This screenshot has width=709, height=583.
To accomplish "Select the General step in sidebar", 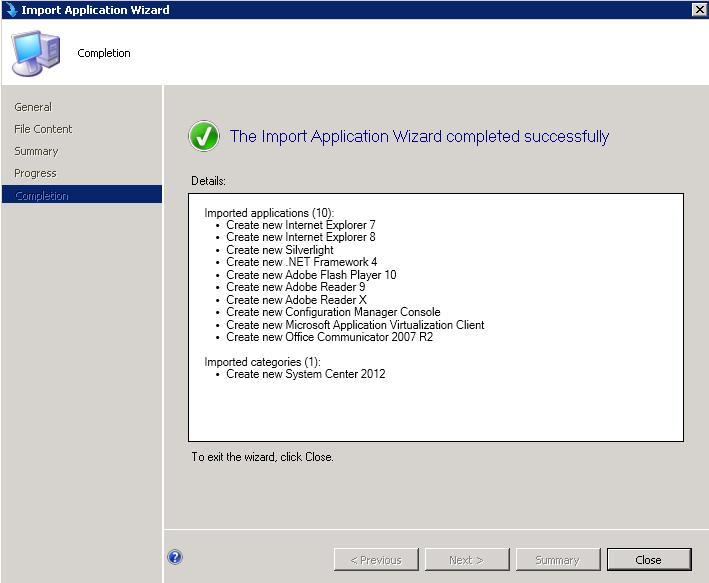I will point(33,107).
